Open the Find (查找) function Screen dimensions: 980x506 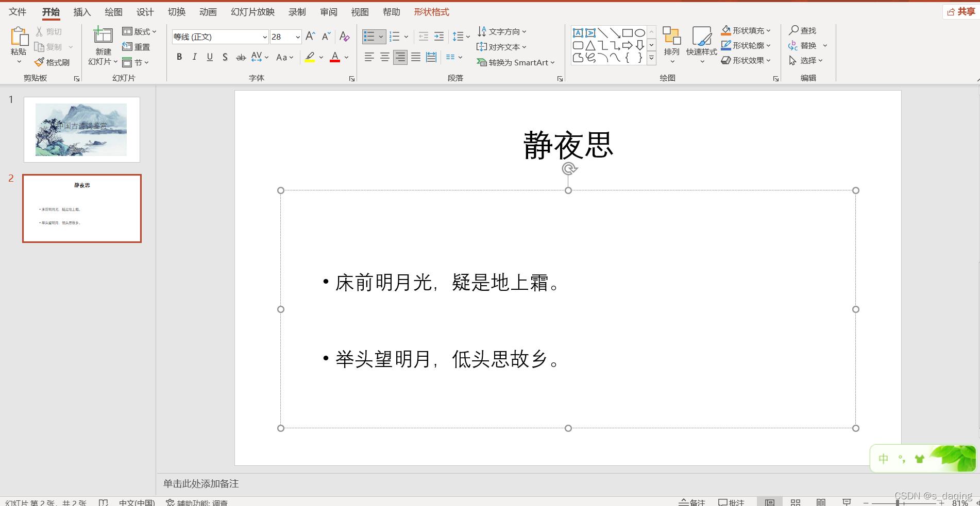[804, 30]
